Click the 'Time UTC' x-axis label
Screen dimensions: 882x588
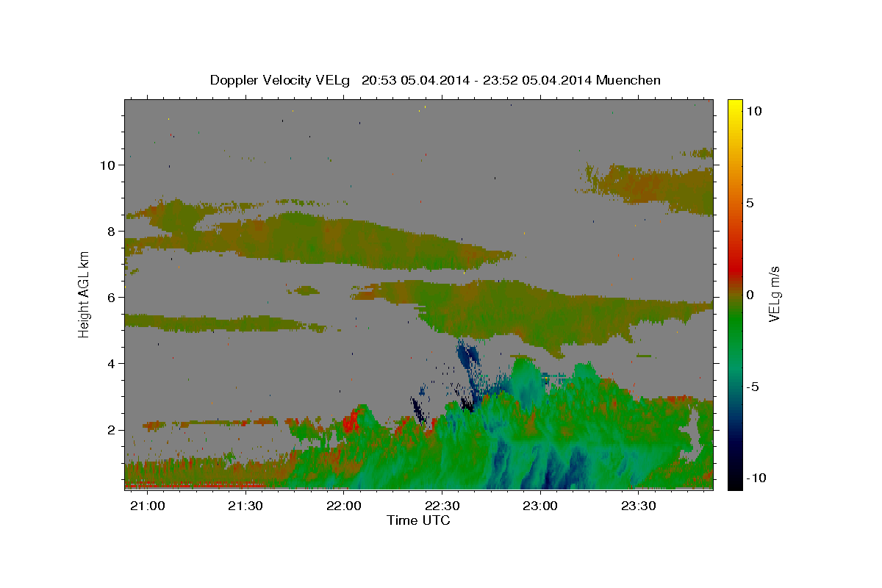click(x=418, y=520)
